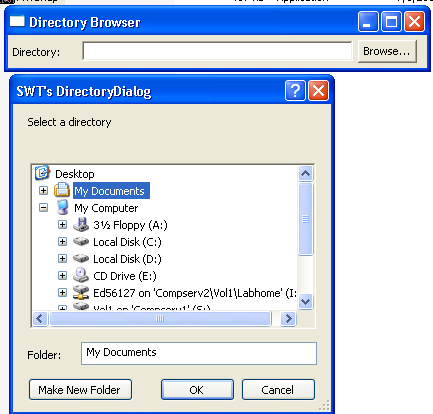Close the SWT's DirectoryDialog window
The image size is (433, 414).
318,91
